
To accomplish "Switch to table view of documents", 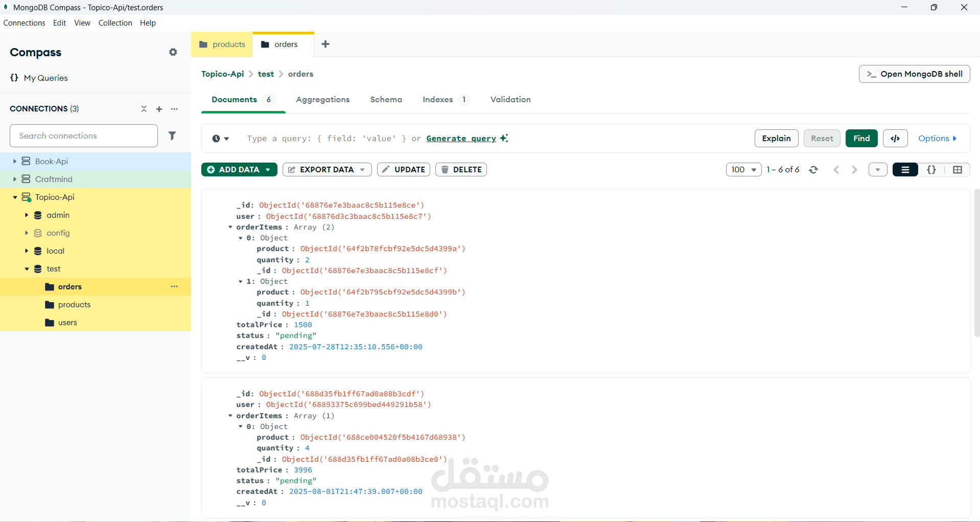I will pyautogui.click(x=958, y=170).
